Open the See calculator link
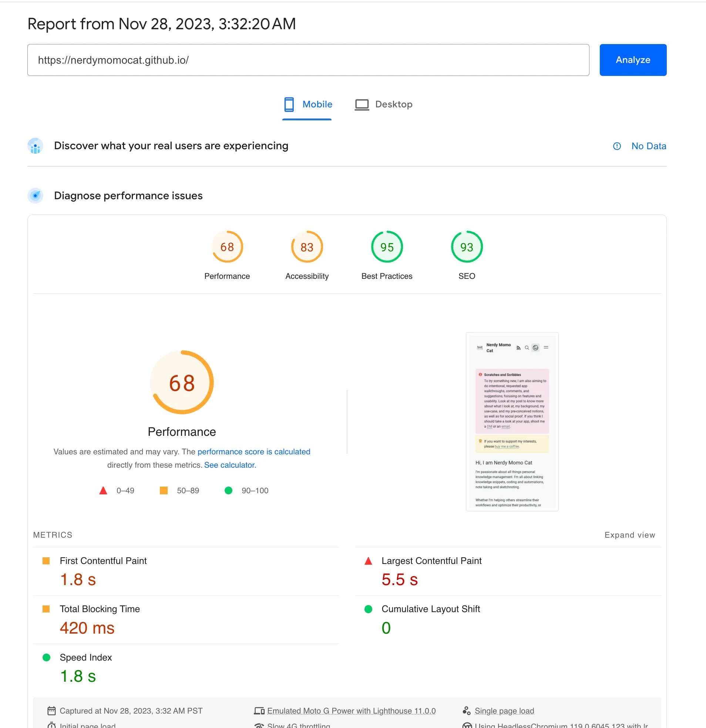 point(230,465)
